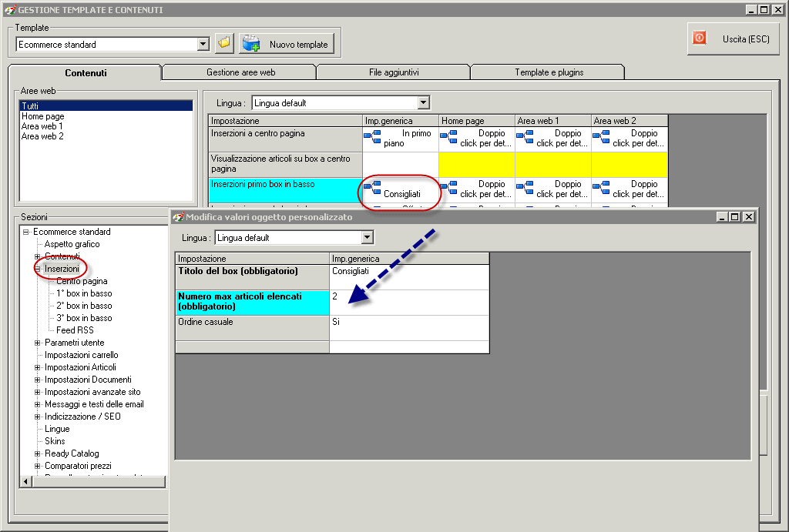The image size is (789, 532).
Task: Select Feed RSS tree item
Action: (x=75, y=330)
